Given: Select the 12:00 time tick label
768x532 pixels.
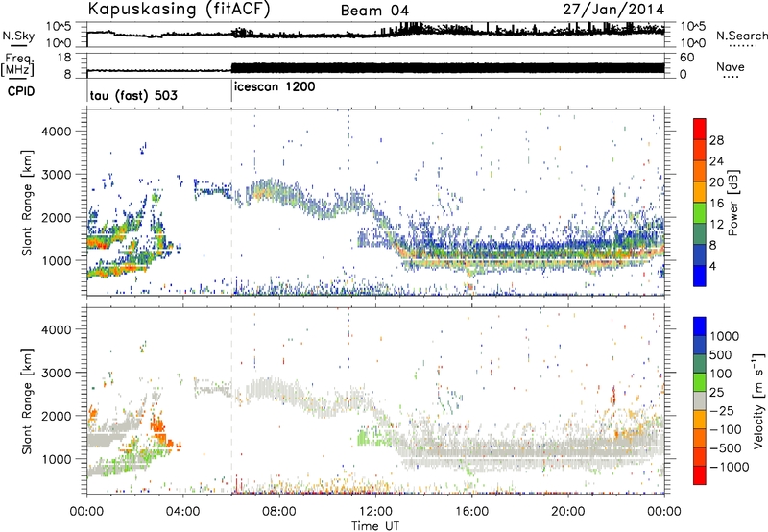Looking at the screenshot, I should point(375,512).
